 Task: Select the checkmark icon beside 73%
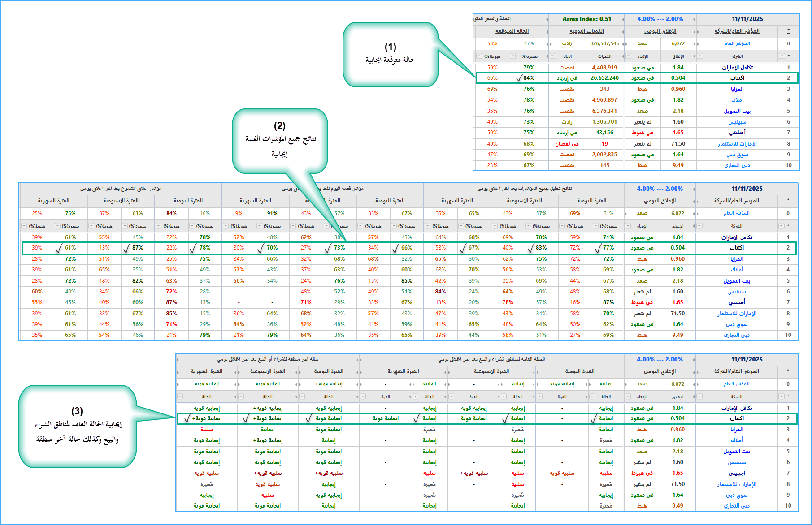click(328, 248)
